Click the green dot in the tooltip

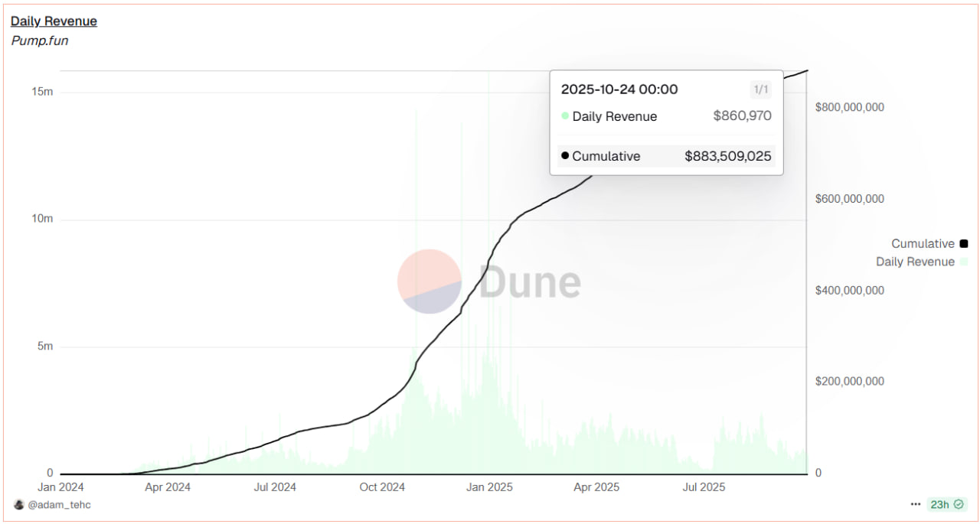pyautogui.click(x=565, y=116)
